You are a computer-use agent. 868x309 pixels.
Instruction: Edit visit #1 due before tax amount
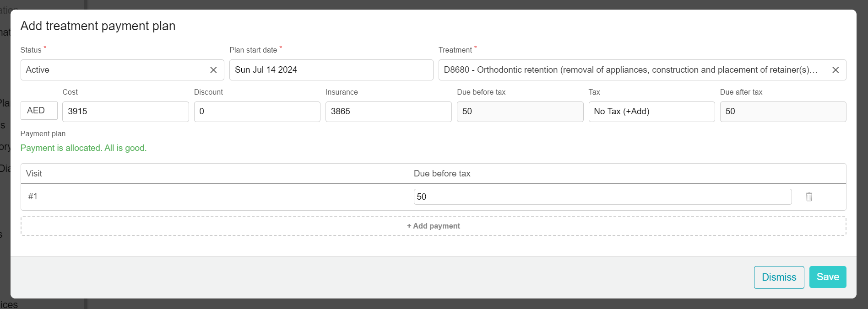click(602, 197)
